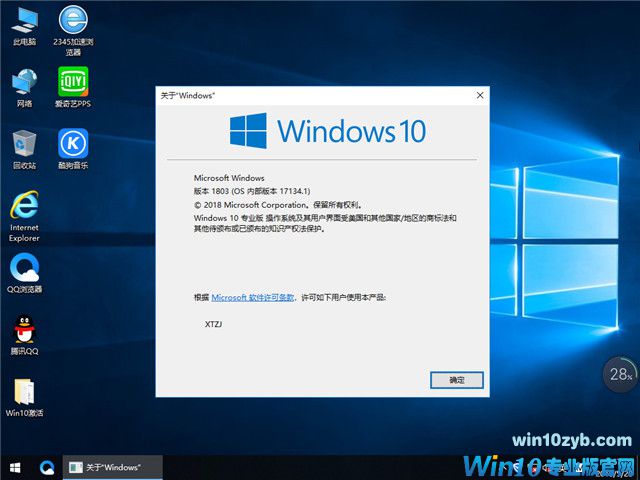Screen dimensions: 640x480
Task: Open the Windows Start button
Action: pyautogui.click(x=15, y=467)
